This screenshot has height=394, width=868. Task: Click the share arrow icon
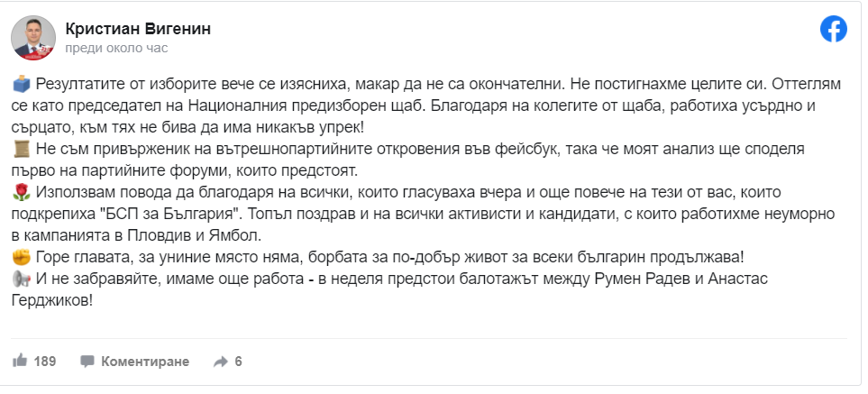[220, 362]
